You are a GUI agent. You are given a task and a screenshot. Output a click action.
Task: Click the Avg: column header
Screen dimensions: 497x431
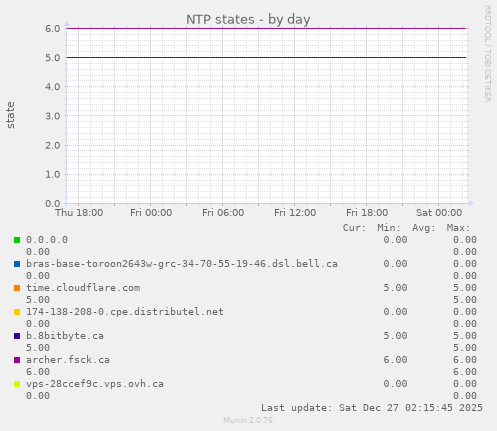pyautogui.click(x=424, y=228)
